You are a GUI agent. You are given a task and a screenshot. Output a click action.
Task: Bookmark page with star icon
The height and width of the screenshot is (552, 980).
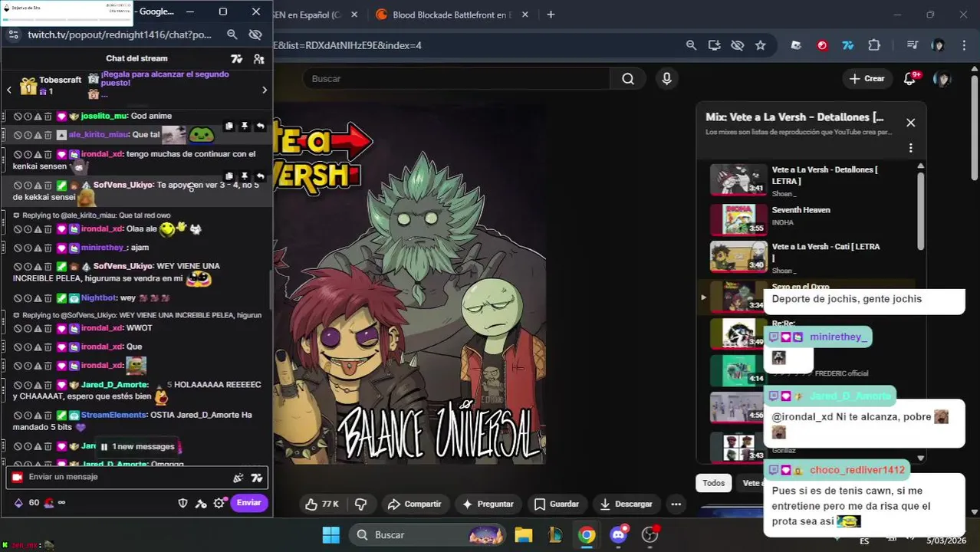coord(760,45)
